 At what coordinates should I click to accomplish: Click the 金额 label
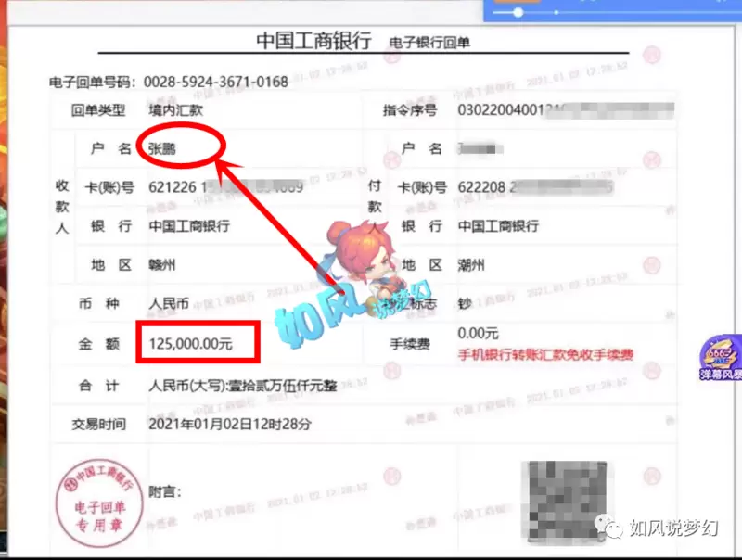click(x=98, y=344)
